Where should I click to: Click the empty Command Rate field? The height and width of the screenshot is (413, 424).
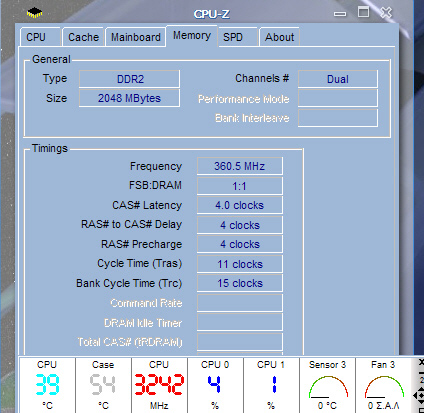click(240, 303)
